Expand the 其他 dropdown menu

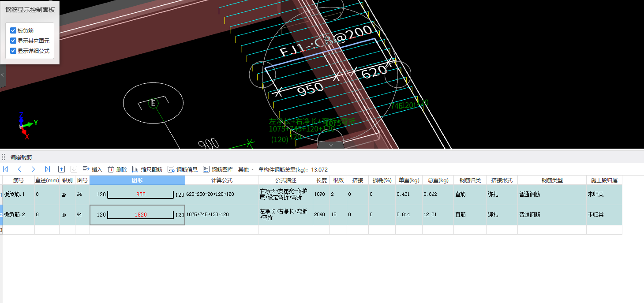tap(246, 169)
